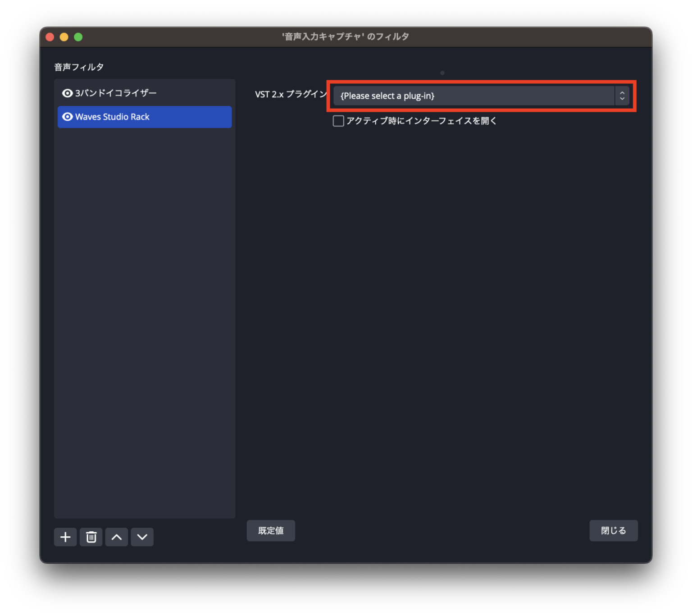Click the up/down arrows on plug-in selector
Image resolution: width=692 pixels, height=616 pixels.
[x=622, y=96]
